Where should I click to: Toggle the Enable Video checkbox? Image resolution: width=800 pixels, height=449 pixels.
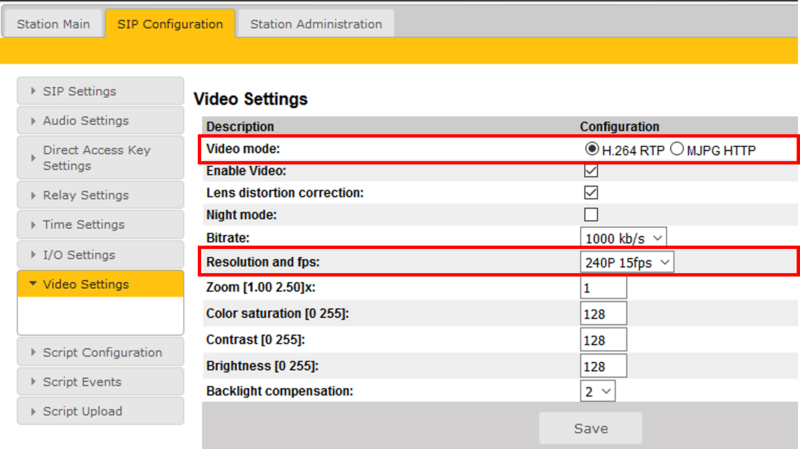pyautogui.click(x=591, y=171)
